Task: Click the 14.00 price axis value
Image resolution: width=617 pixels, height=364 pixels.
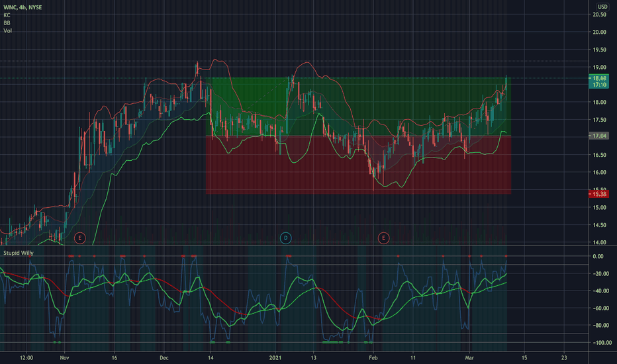Action: pos(599,242)
